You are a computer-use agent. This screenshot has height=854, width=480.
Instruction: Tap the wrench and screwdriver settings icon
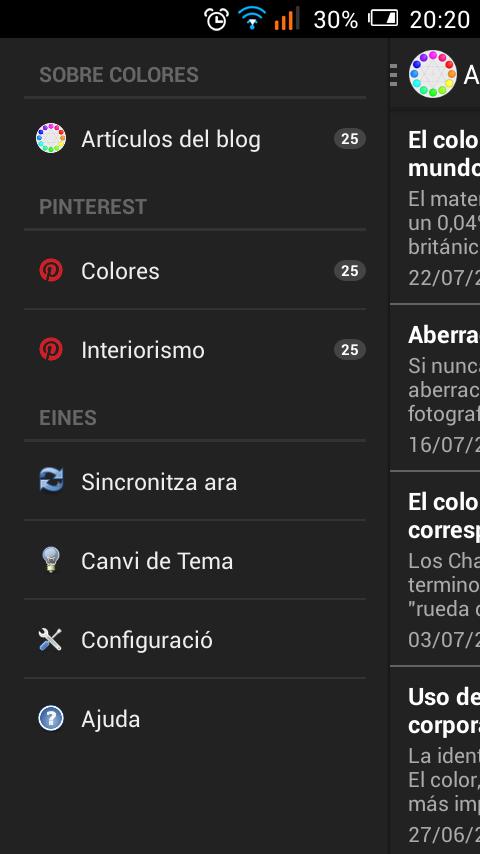51,639
